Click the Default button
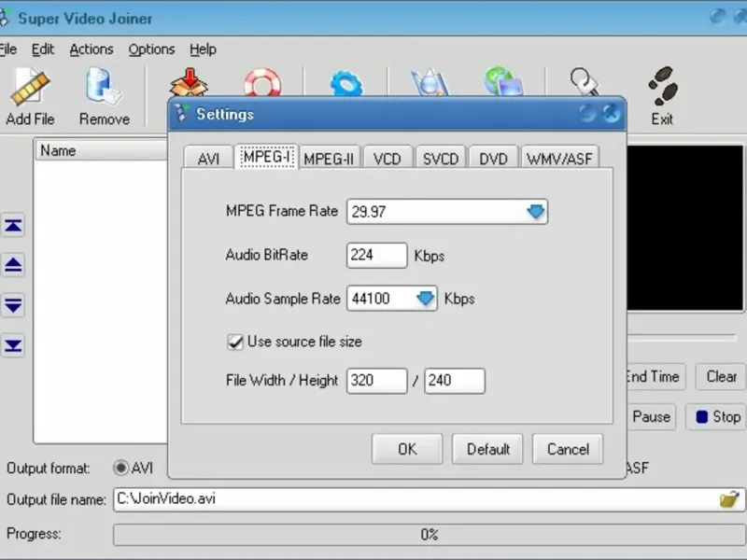The height and width of the screenshot is (560, 747). 487,449
